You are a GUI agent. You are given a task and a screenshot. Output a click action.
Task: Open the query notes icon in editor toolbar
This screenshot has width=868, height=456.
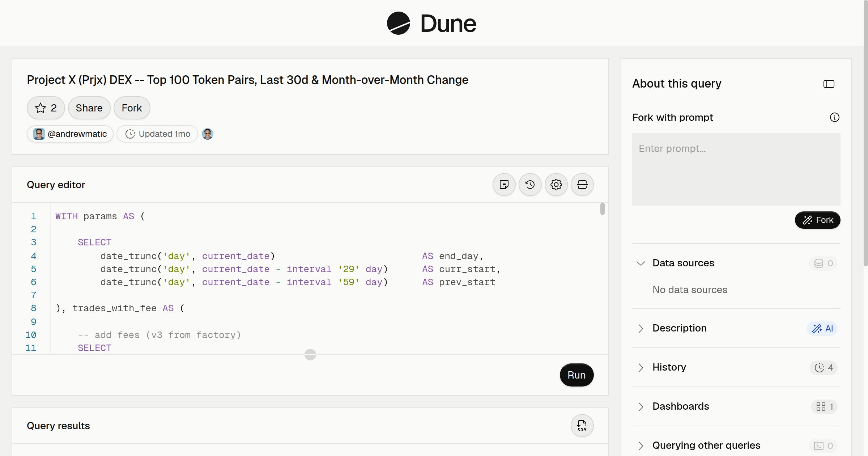click(504, 185)
